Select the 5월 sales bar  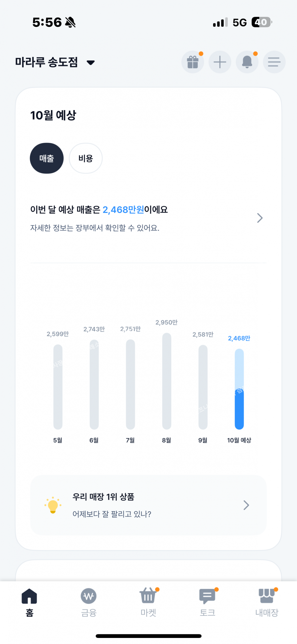pos(58,387)
